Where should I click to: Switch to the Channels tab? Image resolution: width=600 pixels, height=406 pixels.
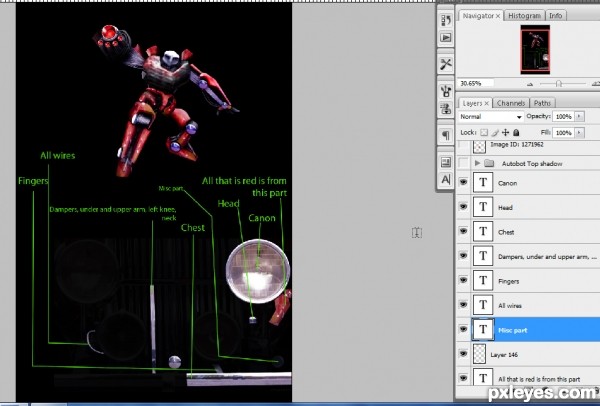click(511, 103)
